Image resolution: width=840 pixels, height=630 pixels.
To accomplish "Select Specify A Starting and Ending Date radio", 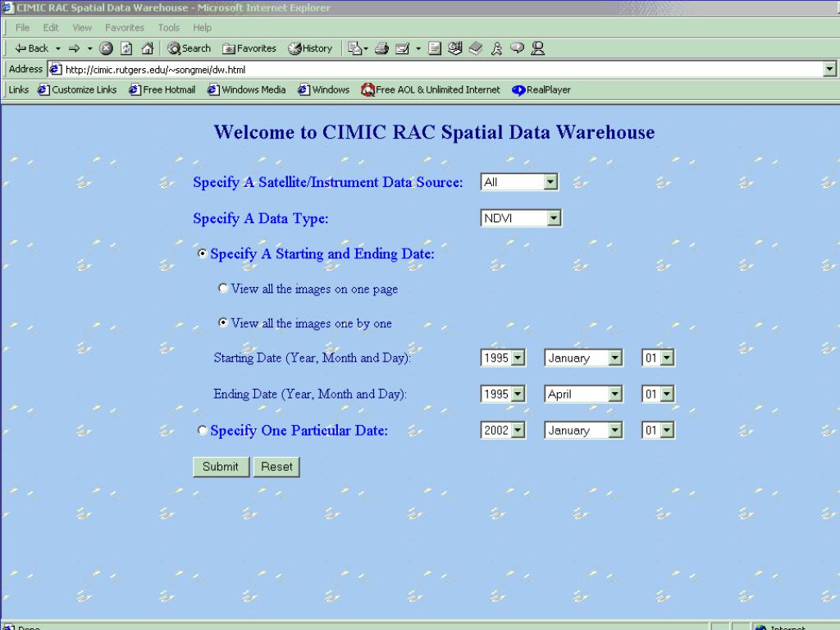I will pos(202,253).
